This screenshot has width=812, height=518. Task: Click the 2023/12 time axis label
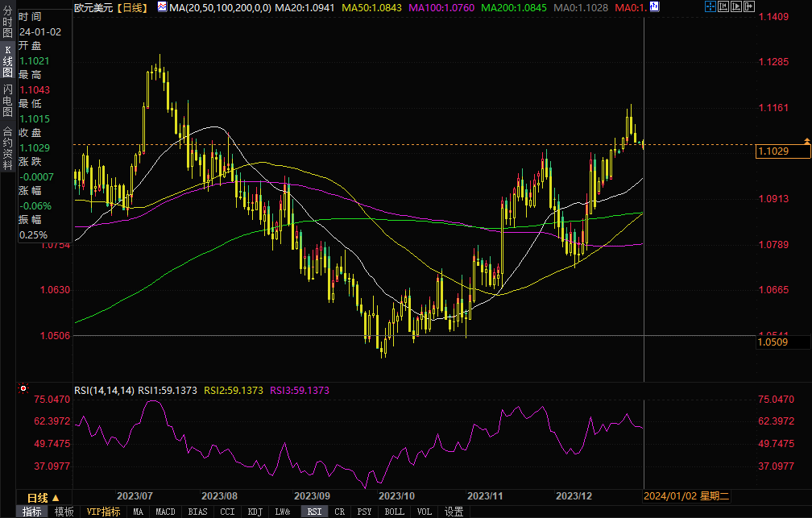(574, 496)
